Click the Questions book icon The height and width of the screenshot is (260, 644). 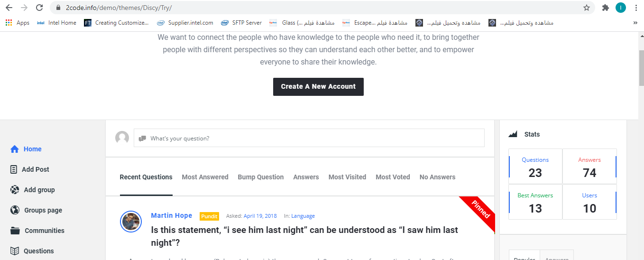pyautogui.click(x=15, y=251)
